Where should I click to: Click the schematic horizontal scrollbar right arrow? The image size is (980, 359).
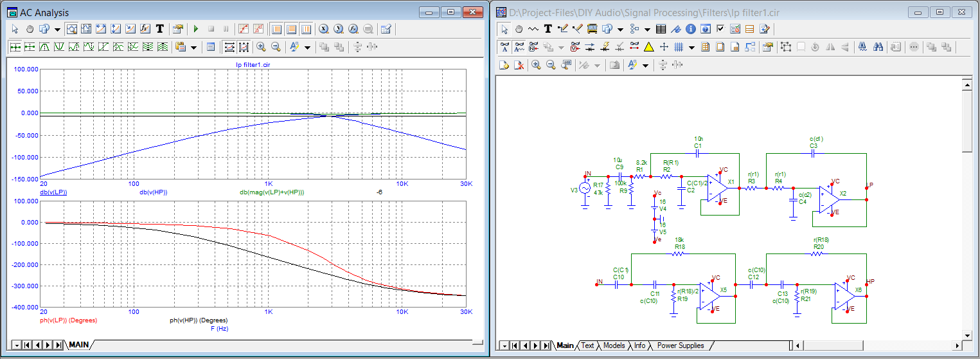957,345
